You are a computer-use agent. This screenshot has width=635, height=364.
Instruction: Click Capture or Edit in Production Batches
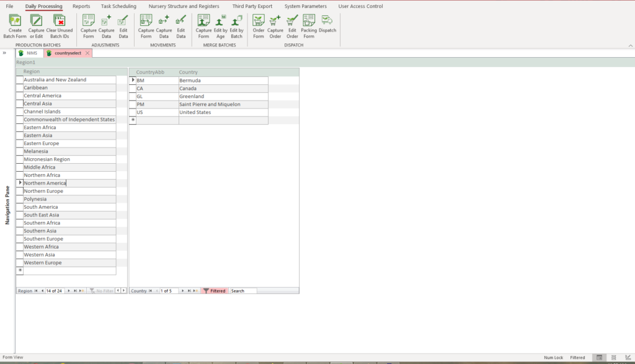click(x=37, y=21)
